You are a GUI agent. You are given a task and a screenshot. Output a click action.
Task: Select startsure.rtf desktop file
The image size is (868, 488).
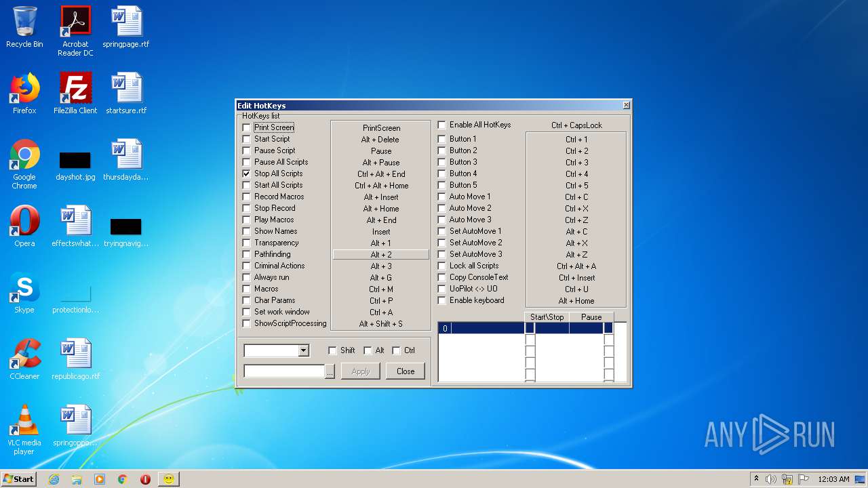126,94
